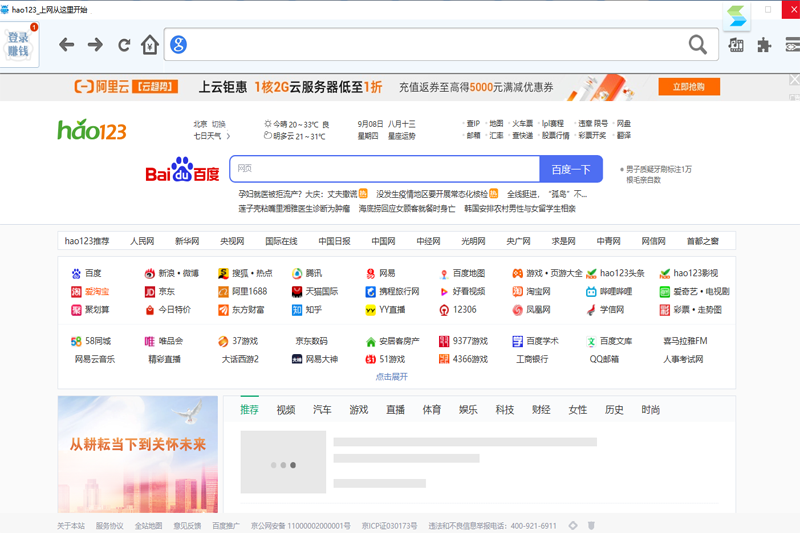Click the hao123 logo

pyautogui.click(x=92, y=130)
